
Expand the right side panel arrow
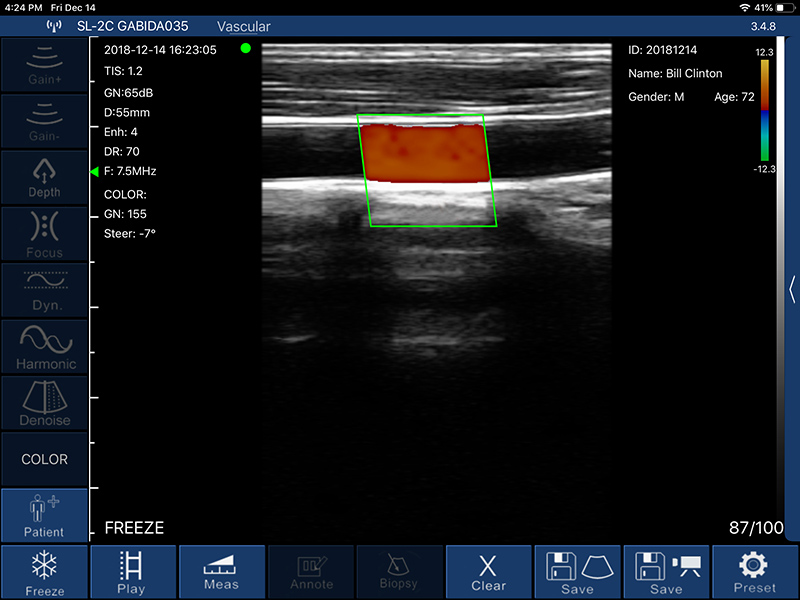(792, 288)
